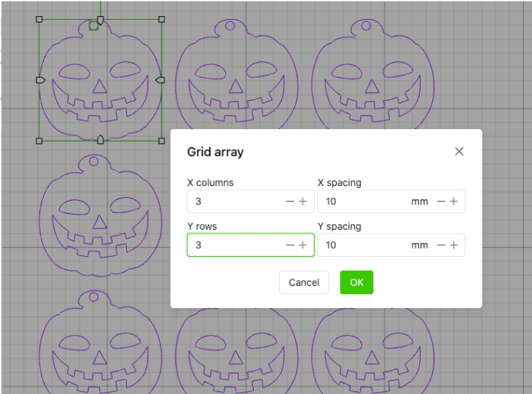Click the right-middle handle of selected pumpkin

tap(161, 80)
